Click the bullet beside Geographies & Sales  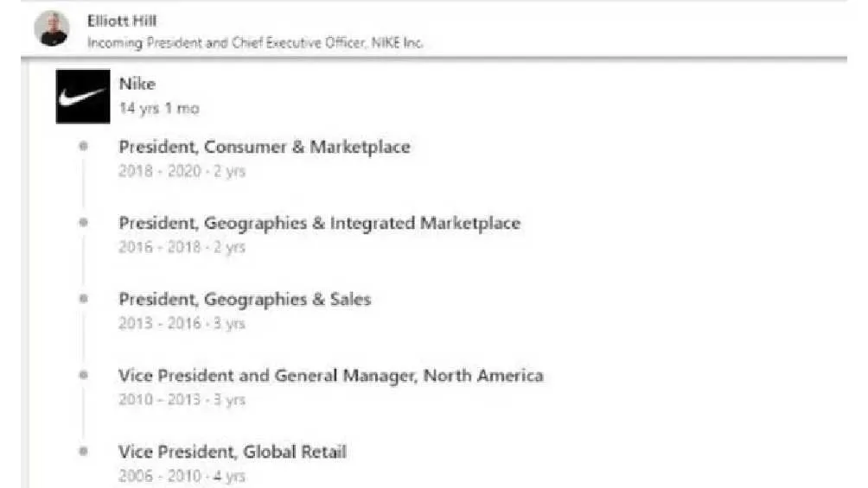pos(84,299)
